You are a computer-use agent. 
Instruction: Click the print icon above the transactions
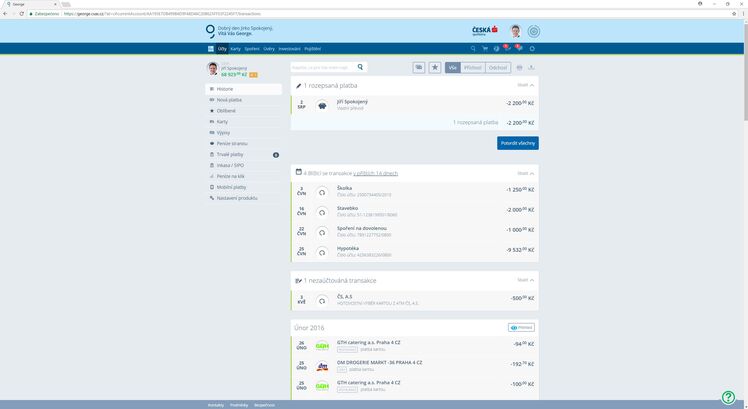519,67
